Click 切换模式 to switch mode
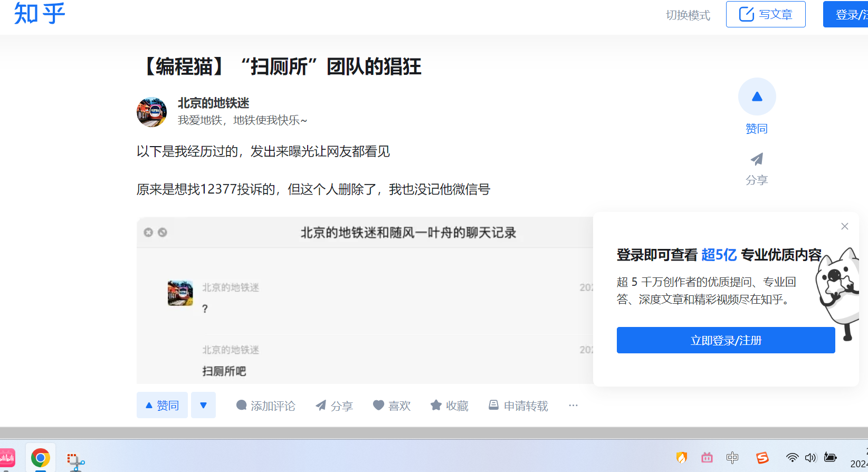Screen dimensions: 868x472 [688, 15]
